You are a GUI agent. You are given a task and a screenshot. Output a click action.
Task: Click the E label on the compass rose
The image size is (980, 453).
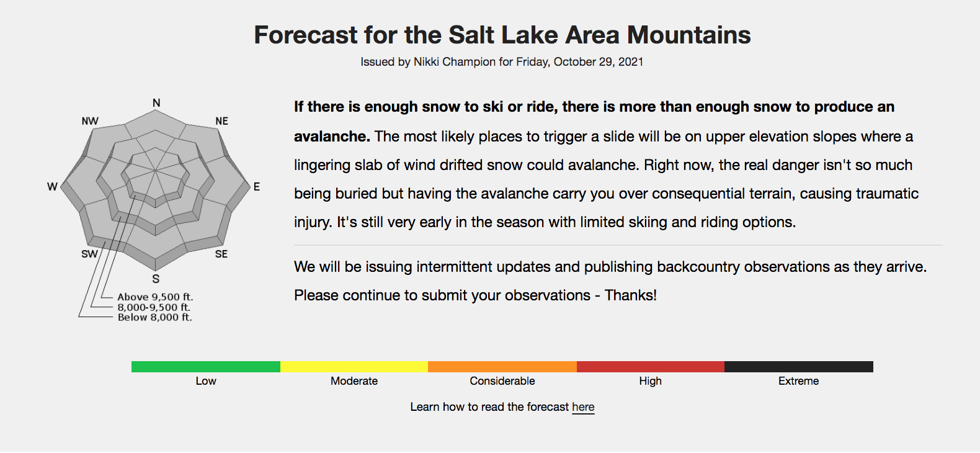(x=256, y=187)
